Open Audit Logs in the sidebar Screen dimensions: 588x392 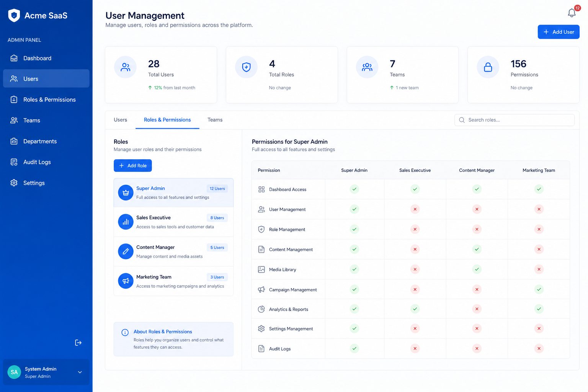coord(46,162)
